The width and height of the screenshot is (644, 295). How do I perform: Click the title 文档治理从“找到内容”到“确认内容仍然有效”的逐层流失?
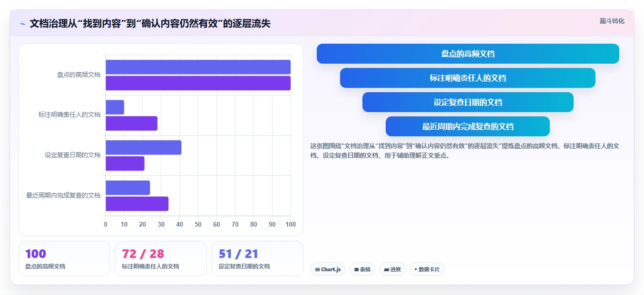(150, 23)
